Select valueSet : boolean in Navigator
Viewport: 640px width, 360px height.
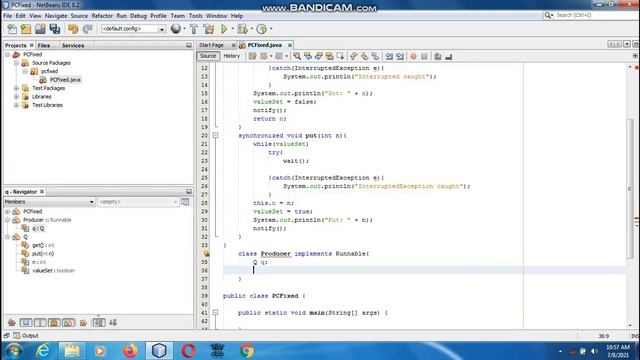(x=53, y=271)
